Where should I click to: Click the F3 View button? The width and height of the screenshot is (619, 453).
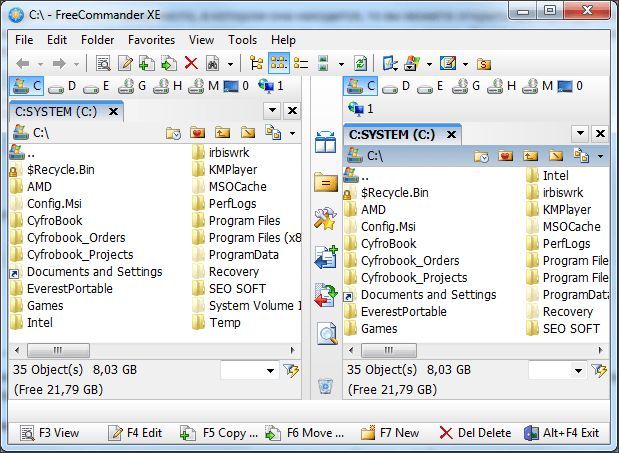50,433
